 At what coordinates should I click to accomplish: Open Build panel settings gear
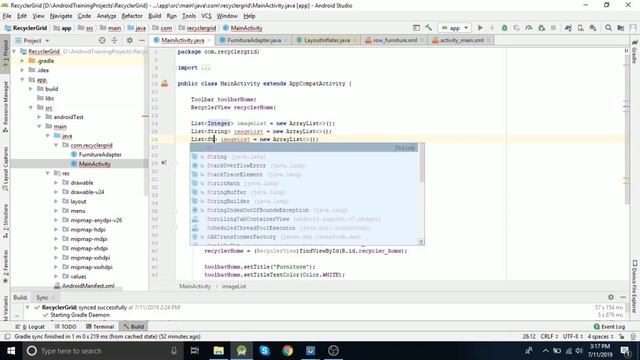(x=611, y=297)
